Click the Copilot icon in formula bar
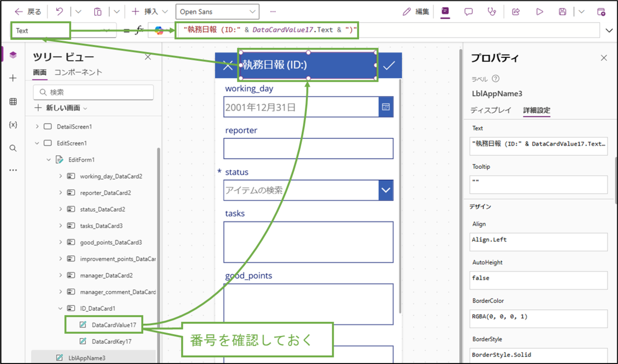This screenshot has width=618, height=364. [x=159, y=30]
